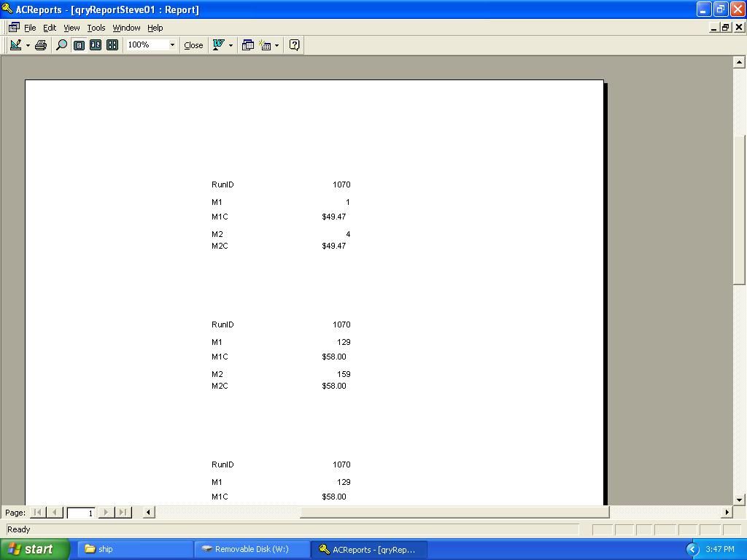Open the 100% zoom dropdown
The image size is (747, 560).
coord(172,44)
